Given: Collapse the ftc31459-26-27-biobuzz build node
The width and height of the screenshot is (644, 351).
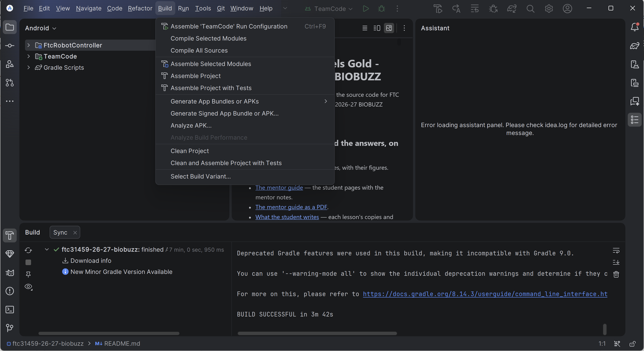Looking at the screenshot, I should pos(46,249).
